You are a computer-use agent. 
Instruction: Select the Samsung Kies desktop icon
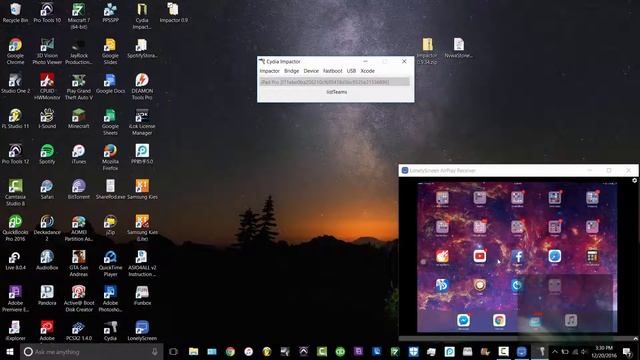click(x=142, y=189)
